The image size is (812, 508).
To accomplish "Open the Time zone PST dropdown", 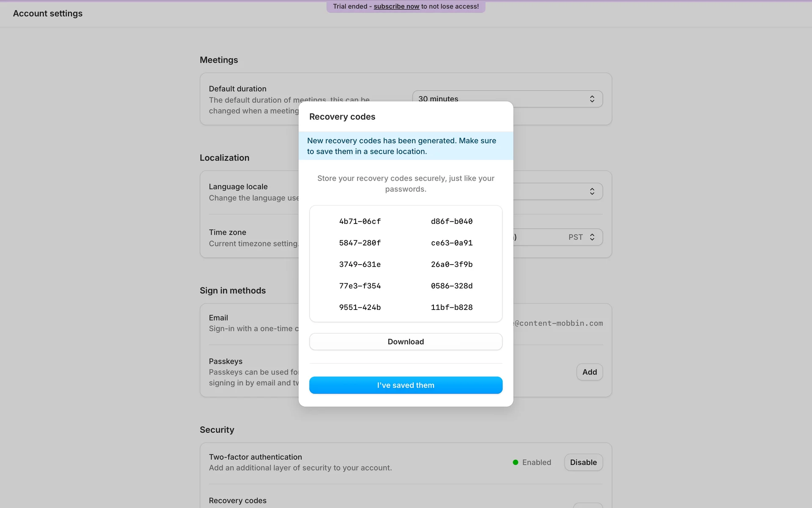I will click(x=580, y=237).
